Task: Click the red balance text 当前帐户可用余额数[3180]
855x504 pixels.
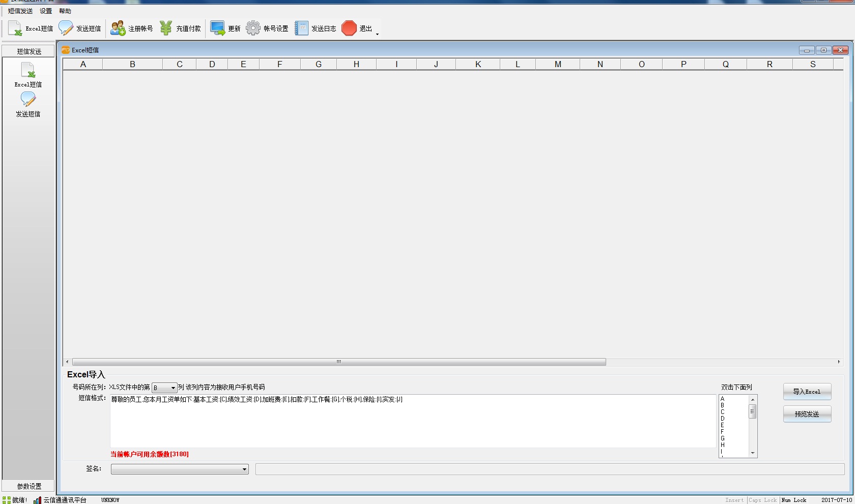Action: (150, 454)
